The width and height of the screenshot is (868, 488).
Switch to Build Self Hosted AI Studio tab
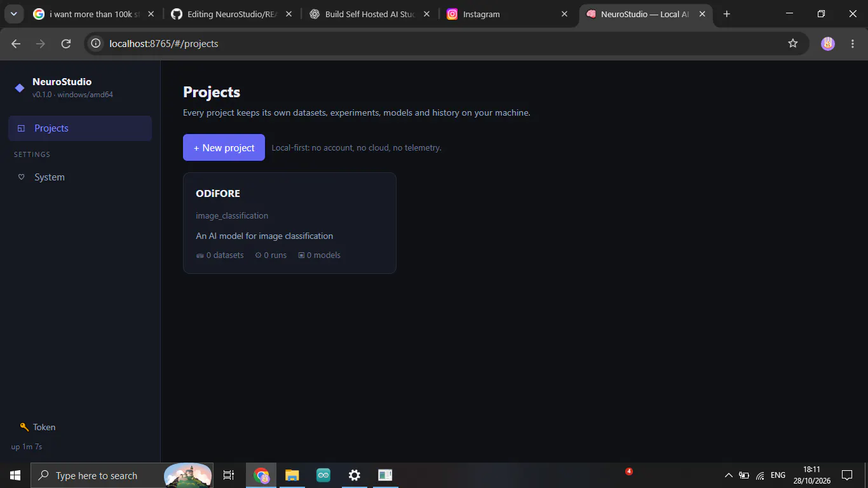point(369,14)
